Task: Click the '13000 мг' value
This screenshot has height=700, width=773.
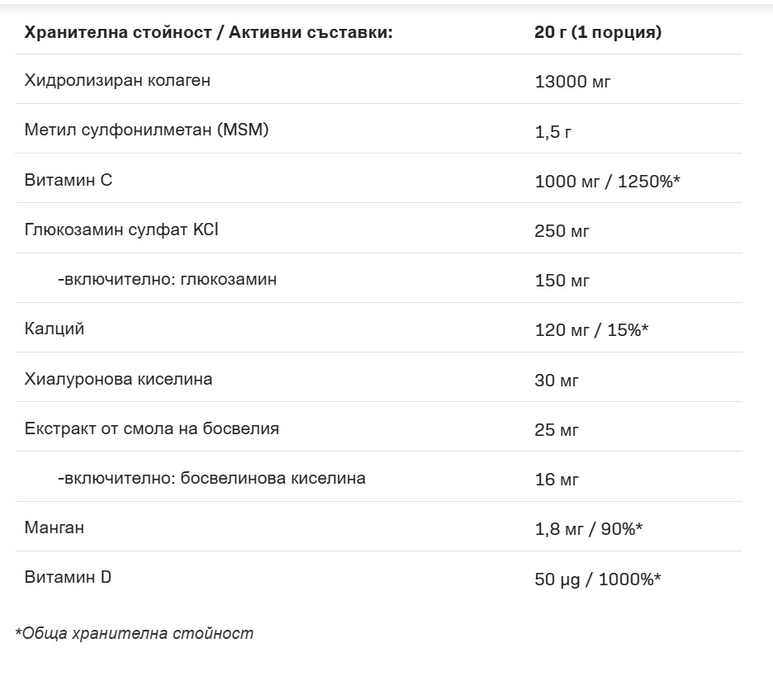Action: [573, 82]
